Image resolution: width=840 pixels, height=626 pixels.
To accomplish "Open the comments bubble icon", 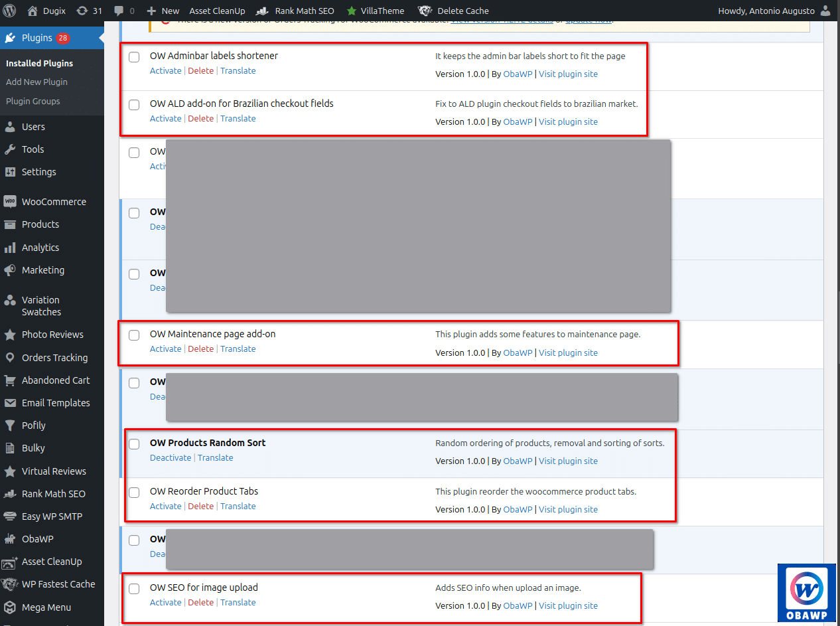I will coord(118,11).
